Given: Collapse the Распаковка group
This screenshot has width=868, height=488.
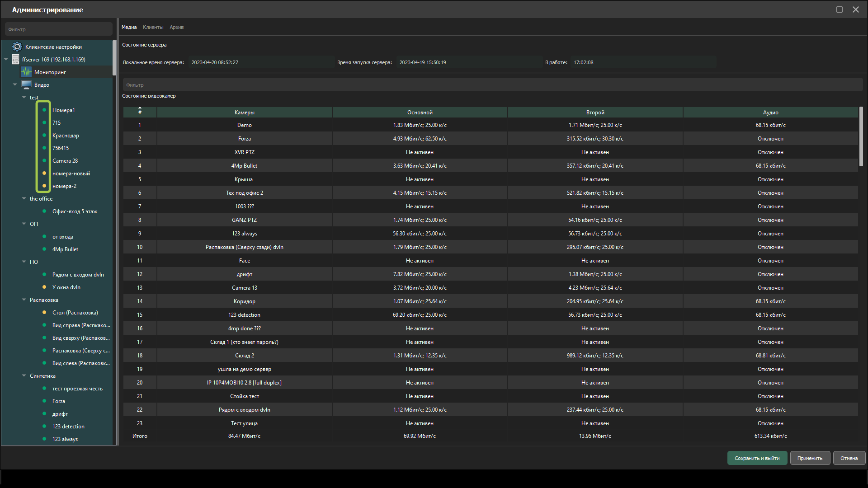Looking at the screenshot, I should 24,300.
